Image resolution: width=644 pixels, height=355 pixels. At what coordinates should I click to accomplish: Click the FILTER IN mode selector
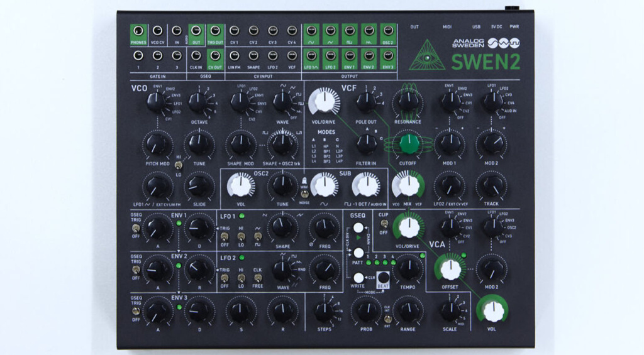tap(366, 144)
